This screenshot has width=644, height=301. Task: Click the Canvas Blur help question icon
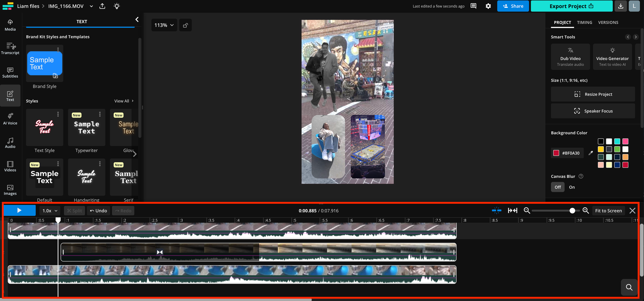click(581, 176)
